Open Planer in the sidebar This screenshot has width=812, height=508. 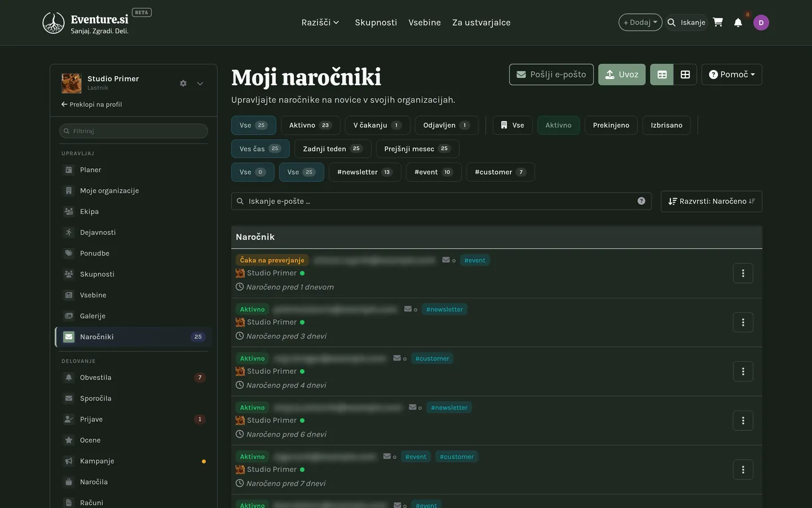[133, 170]
